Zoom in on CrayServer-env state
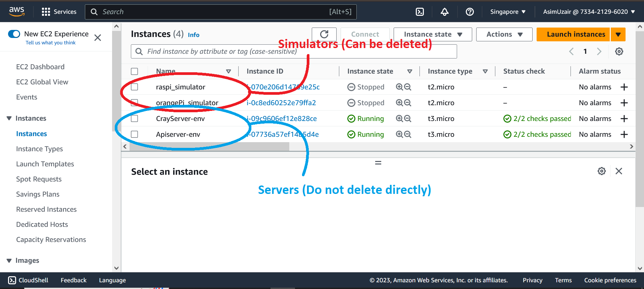644x289 pixels. (399, 119)
